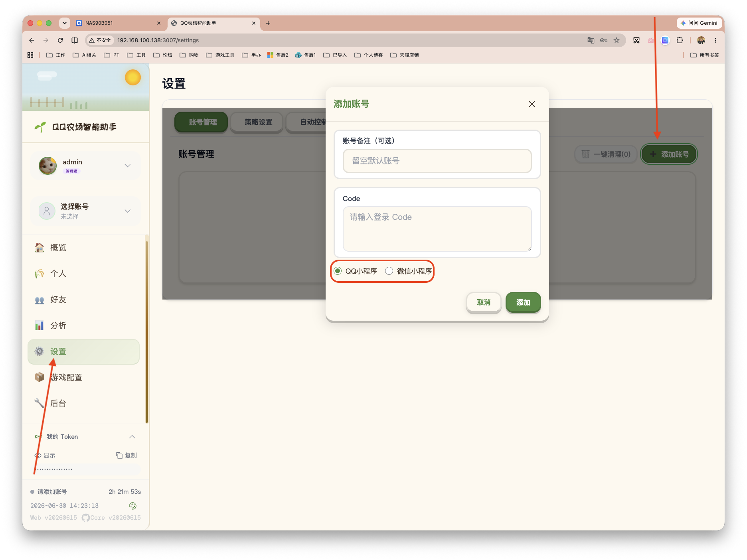The image size is (747, 560).
Task: Open the 游戏工具 bookmark folder
Action: [x=220, y=55]
